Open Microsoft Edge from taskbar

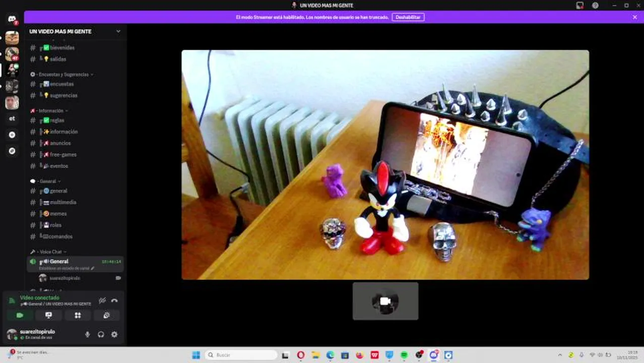pyautogui.click(x=330, y=355)
